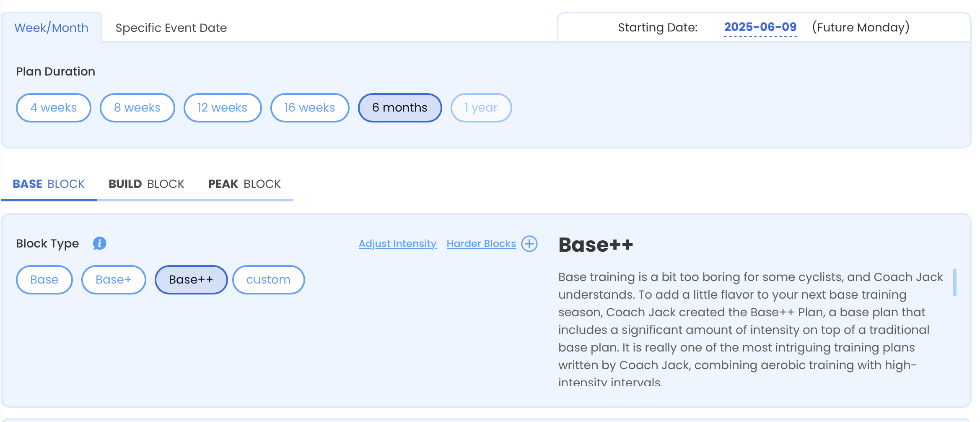Select 8 weeks plan duration
This screenshot has width=980, height=422.
pos(137,108)
